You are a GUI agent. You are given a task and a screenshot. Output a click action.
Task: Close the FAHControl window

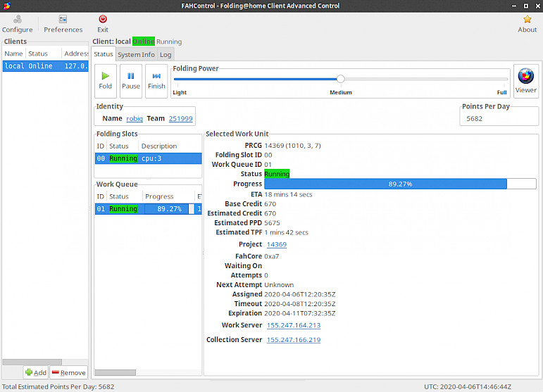(x=537, y=6)
